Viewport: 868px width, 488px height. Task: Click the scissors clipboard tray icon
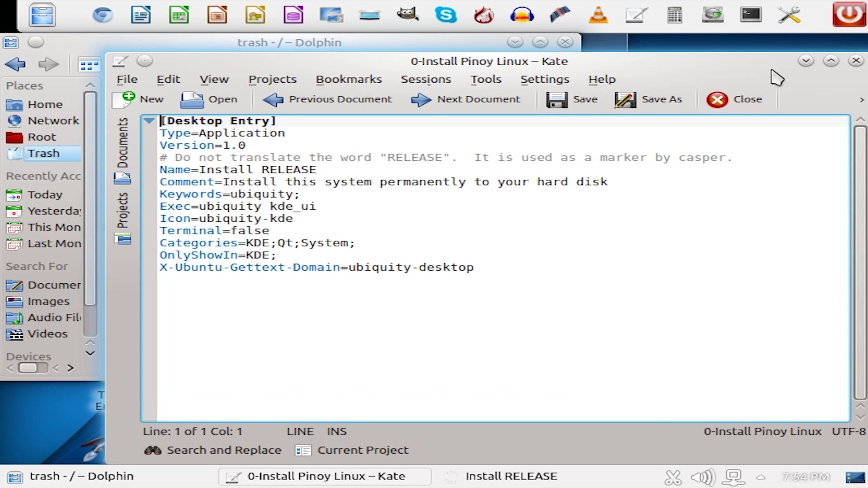click(x=673, y=477)
